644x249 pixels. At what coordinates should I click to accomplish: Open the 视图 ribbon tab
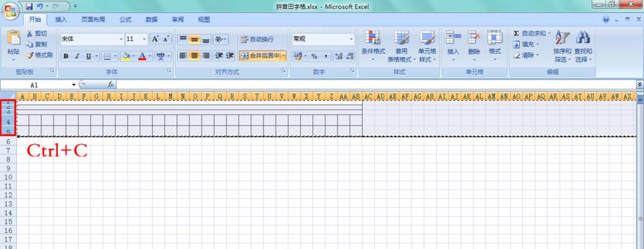204,19
